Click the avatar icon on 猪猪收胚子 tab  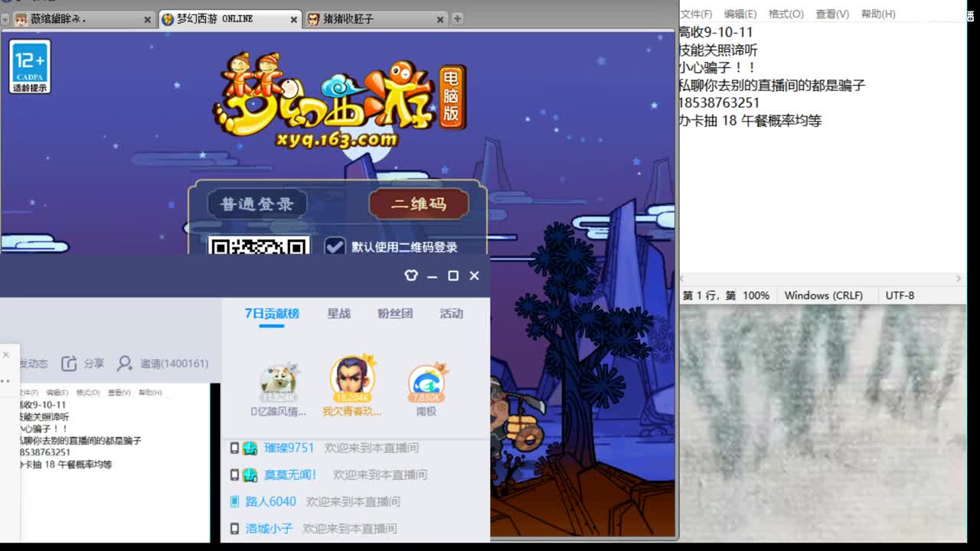(x=313, y=19)
